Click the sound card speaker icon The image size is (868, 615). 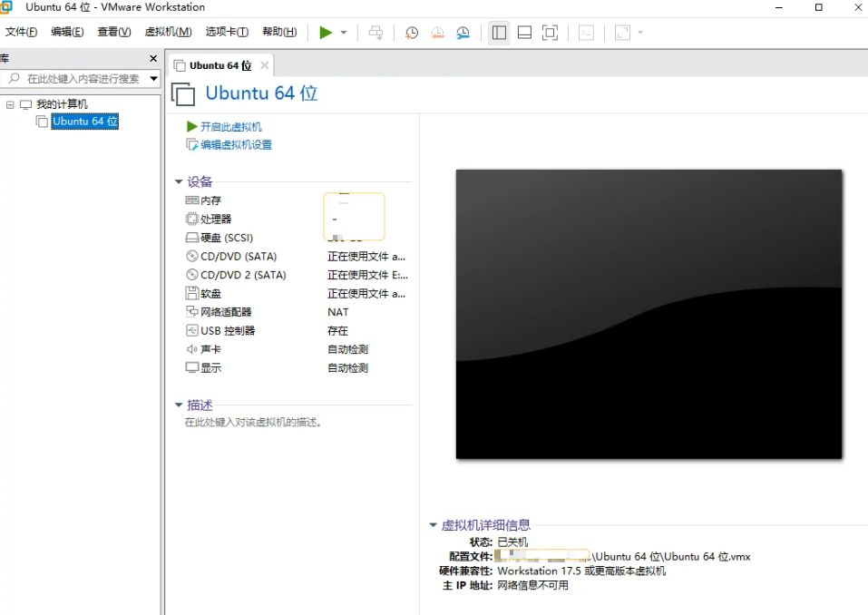[x=192, y=349]
